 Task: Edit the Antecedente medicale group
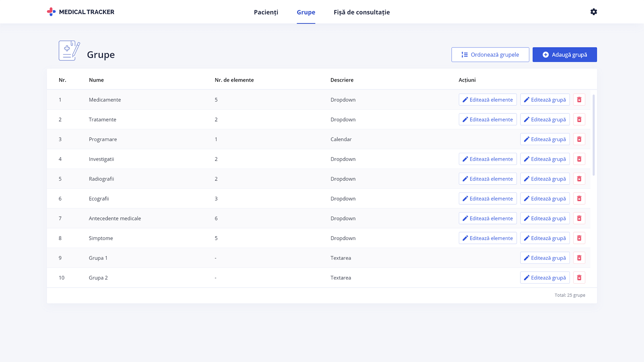pyautogui.click(x=545, y=218)
